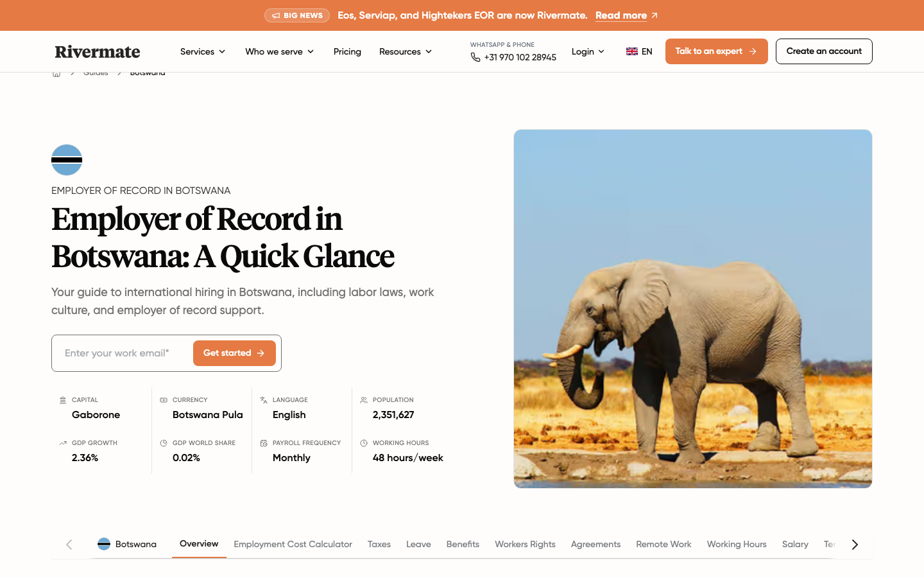Open the Workers Rights tab
Viewport: 924px width, 578px height.
(525, 544)
